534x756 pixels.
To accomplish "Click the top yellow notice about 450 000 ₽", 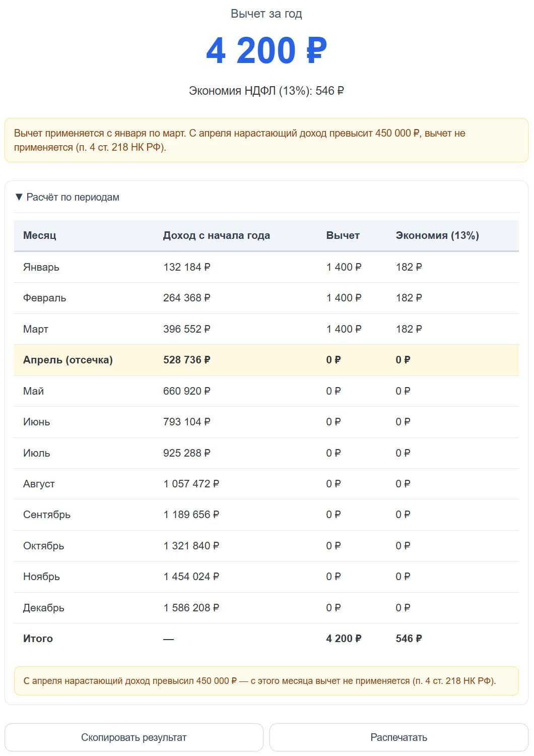I will [266, 140].
